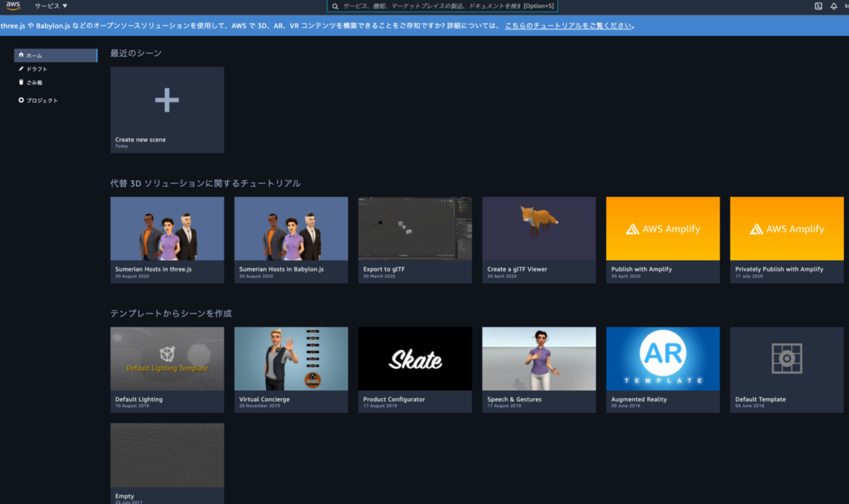Open ドラフト in the sidebar
This screenshot has width=849, height=504.
pos(37,69)
